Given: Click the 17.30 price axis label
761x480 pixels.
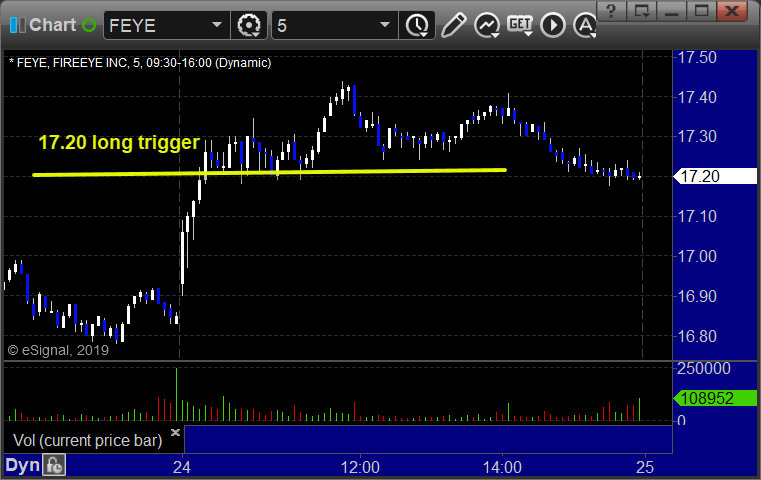Looking at the screenshot, I should pyautogui.click(x=697, y=136).
